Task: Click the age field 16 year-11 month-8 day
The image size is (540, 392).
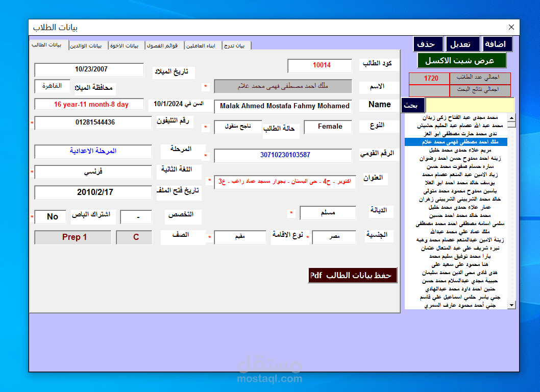Action: (x=89, y=104)
